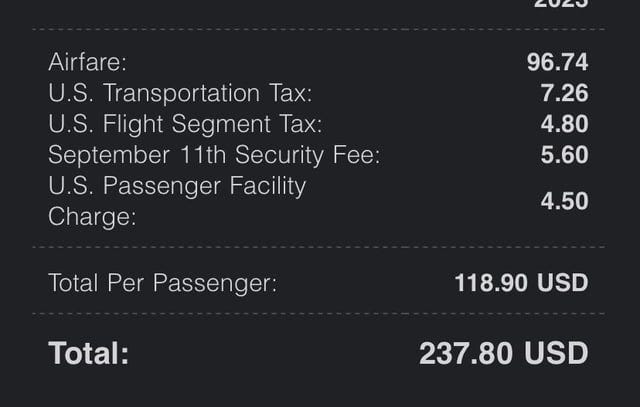Click the 237.80 USD total amount
Screen dimensions: 640x407
tap(504, 354)
